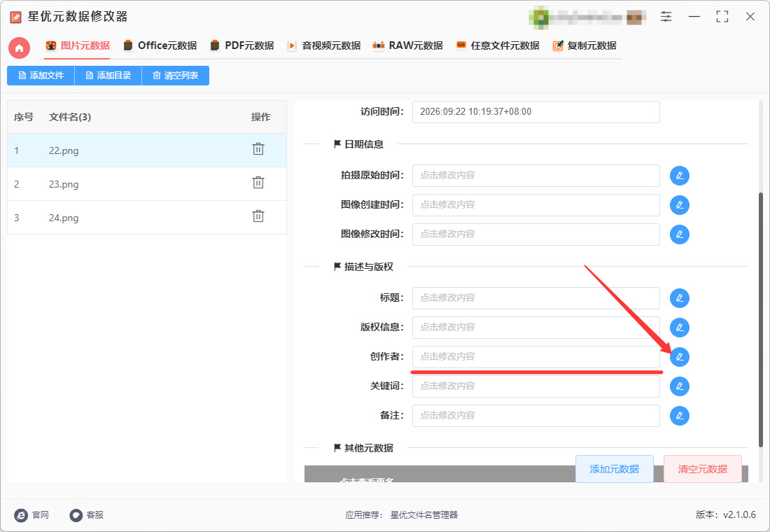The width and height of the screenshot is (770, 532).
Task: Delete 22.png using its trash icon
Action: [x=258, y=149]
